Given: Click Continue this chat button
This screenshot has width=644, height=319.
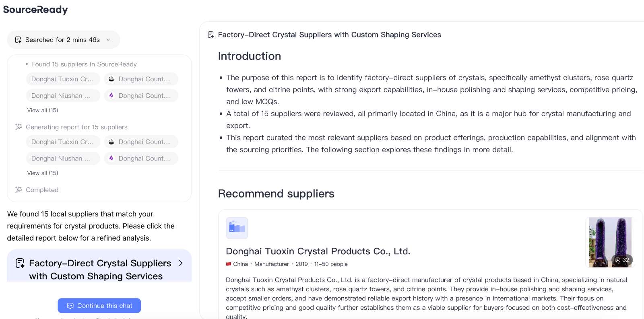Looking at the screenshot, I should pyautogui.click(x=99, y=306).
